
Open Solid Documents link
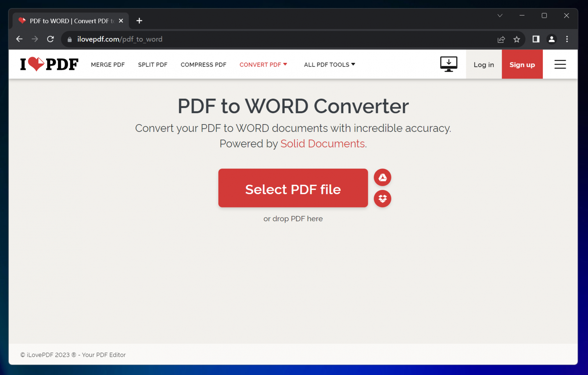pyautogui.click(x=323, y=144)
